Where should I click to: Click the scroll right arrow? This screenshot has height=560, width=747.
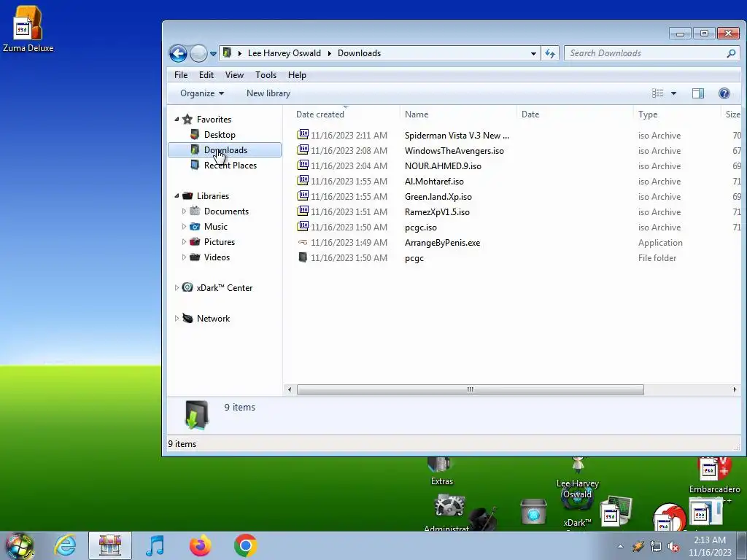tap(734, 389)
